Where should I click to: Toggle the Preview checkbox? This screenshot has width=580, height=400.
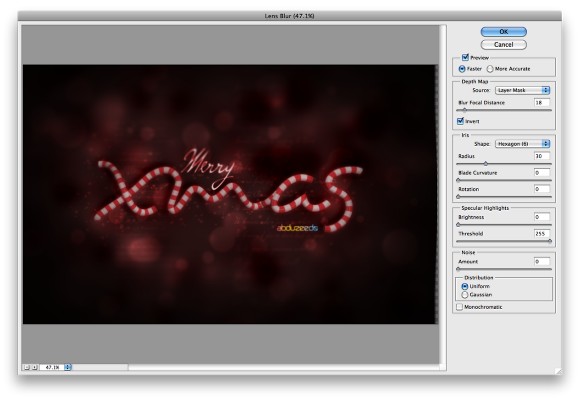(465, 57)
